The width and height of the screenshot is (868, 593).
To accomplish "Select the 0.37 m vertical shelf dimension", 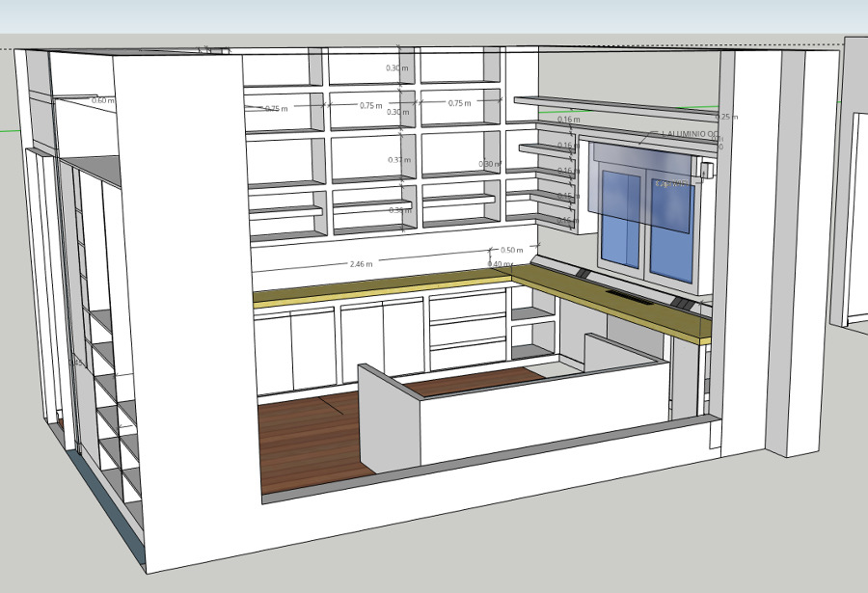I will coord(397,160).
